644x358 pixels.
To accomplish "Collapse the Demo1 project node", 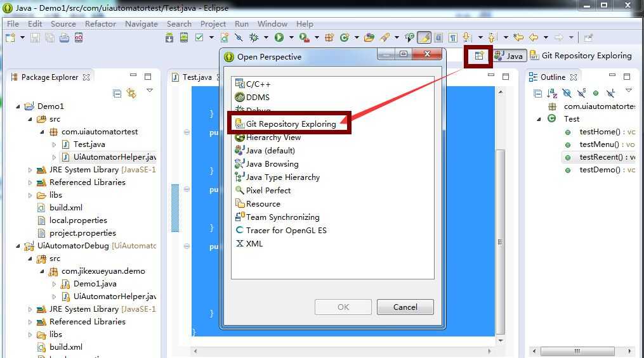I will (18, 106).
